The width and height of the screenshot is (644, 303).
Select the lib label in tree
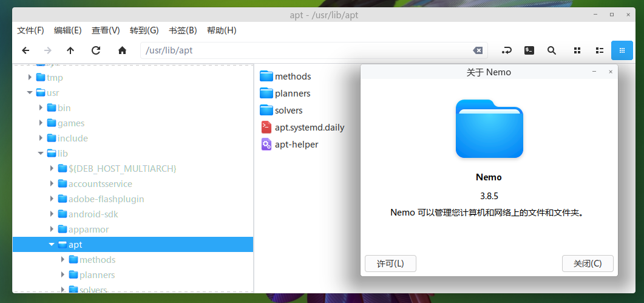63,154
